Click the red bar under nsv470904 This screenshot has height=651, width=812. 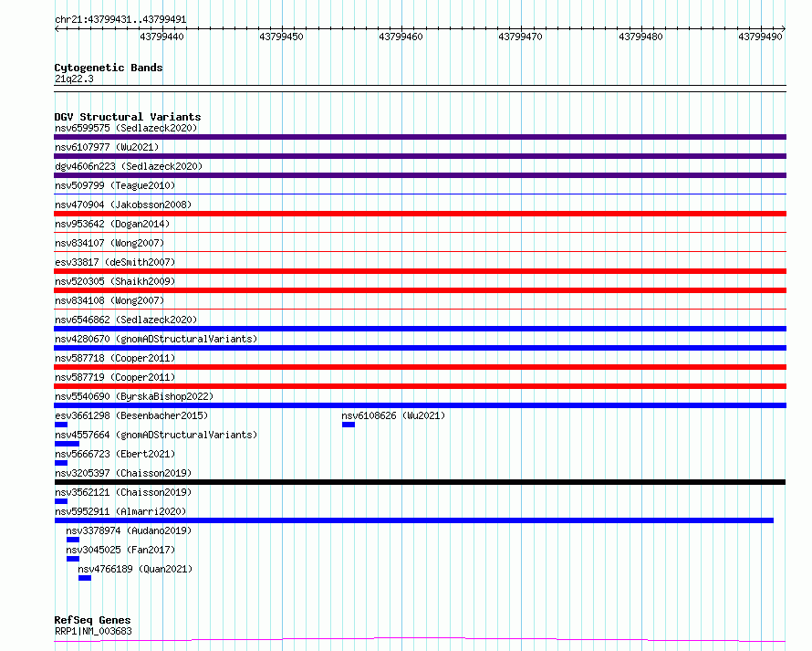coord(420,214)
